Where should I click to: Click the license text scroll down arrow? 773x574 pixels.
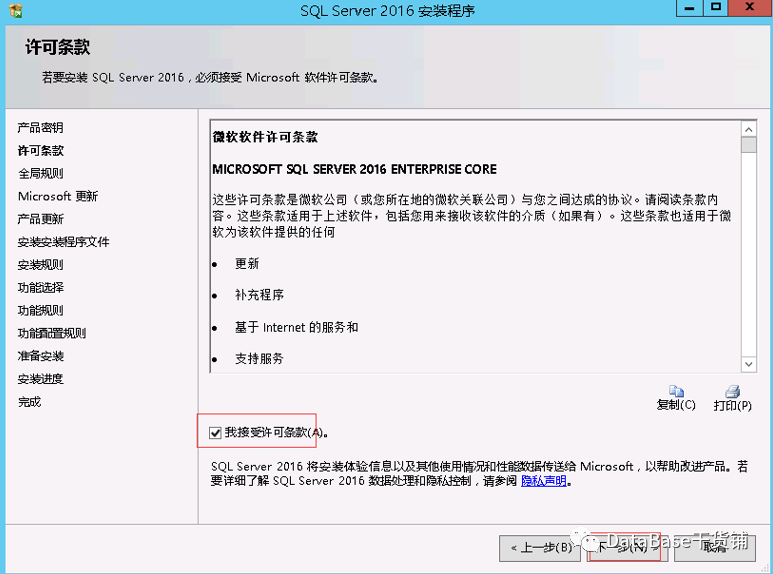(748, 364)
